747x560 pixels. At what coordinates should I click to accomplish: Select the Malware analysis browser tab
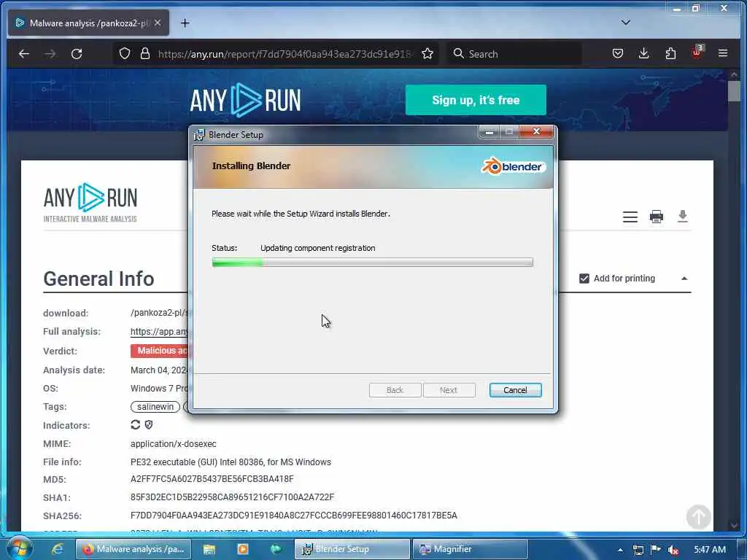(x=88, y=23)
